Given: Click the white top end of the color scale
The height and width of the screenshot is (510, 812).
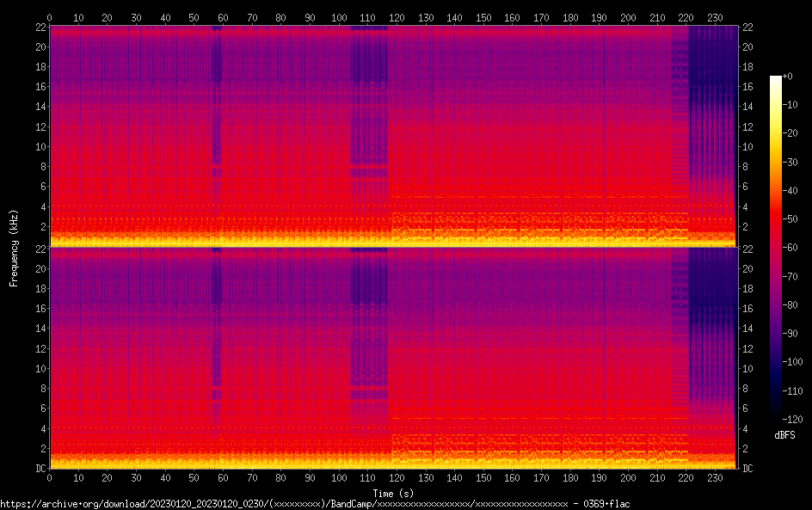Looking at the screenshot, I should tap(776, 79).
